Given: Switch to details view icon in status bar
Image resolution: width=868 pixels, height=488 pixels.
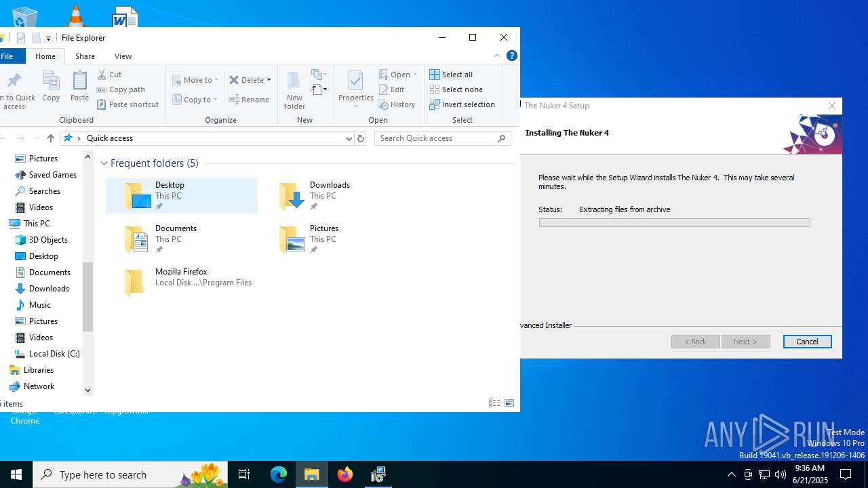Looking at the screenshot, I should [494, 403].
